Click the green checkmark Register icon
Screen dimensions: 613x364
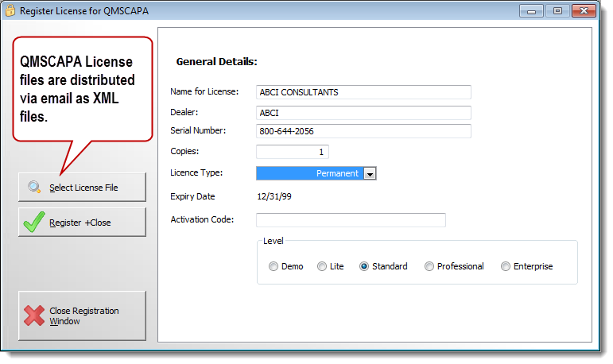(33, 223)
